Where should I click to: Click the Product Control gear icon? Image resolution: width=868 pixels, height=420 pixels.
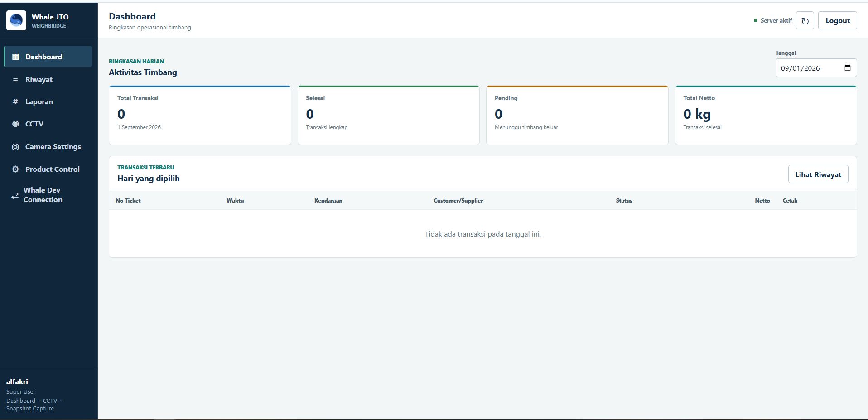click(15, 169)
